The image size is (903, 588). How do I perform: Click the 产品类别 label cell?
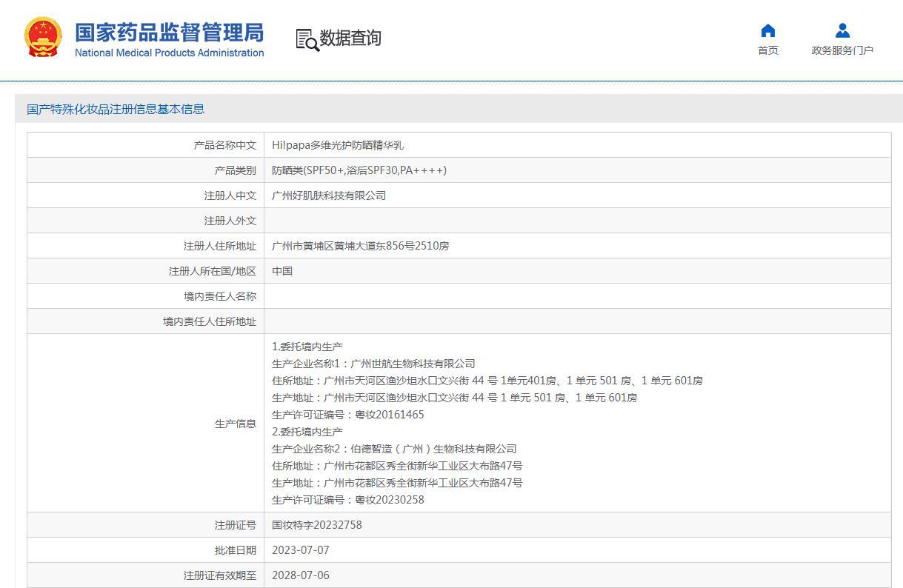coord(146,170)
